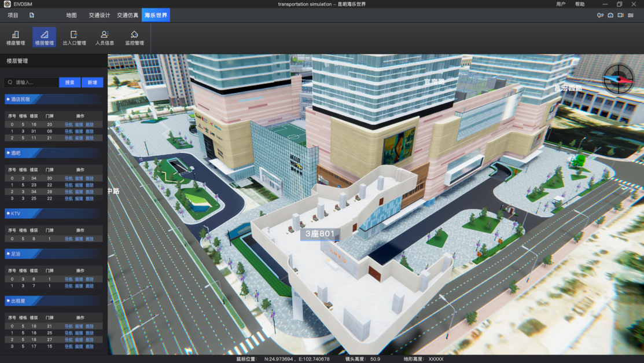Start video recording with the camcorder icon
The image size is (644, 363).
621,15
